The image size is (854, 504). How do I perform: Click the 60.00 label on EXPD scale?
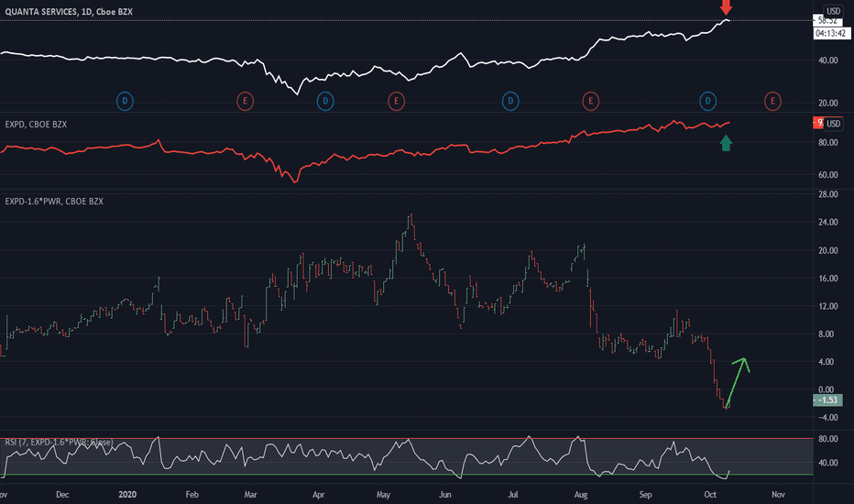pyautogui.click(x=827, y=175)
